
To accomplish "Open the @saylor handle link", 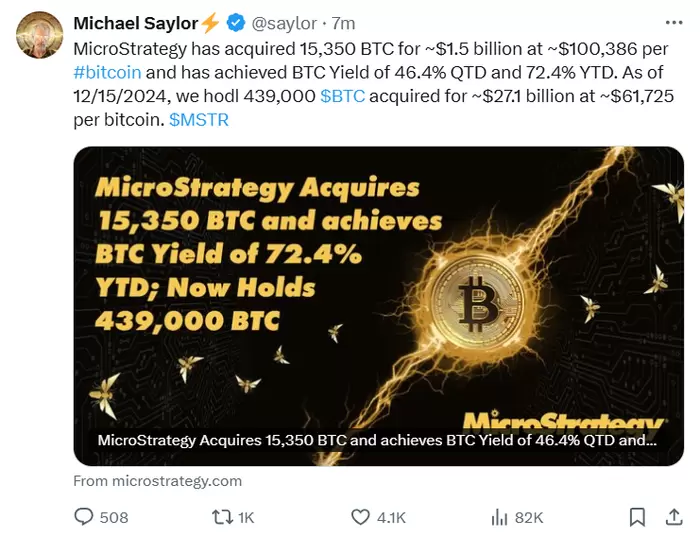I will click(288, 23).
